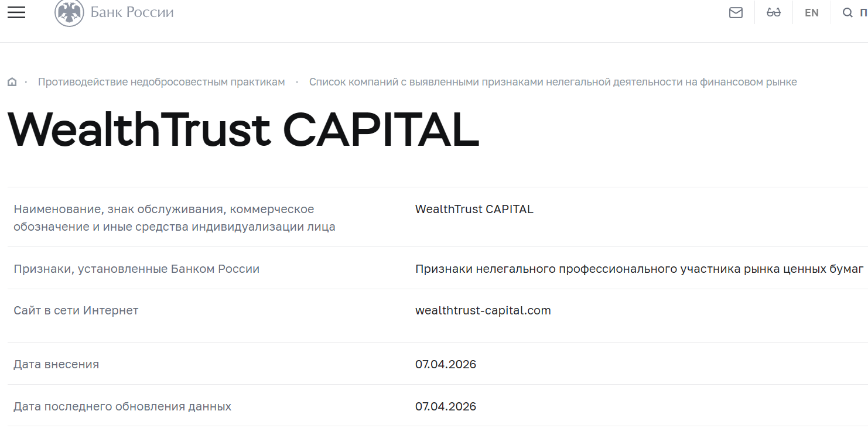The width and height of the screenshot is (868, 428).
Task: Open email subscription via the envelope icon
Action: 736,12
